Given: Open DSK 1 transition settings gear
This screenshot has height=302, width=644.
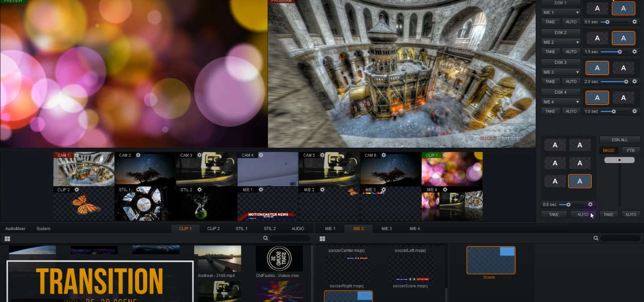Looking at the screenshot, I should point(635,21).
